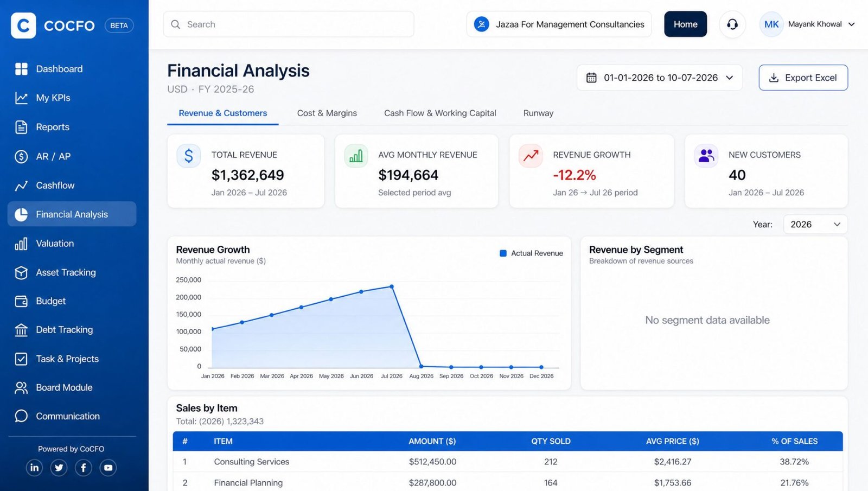
Task: Expand the date range picker 01-01-2026 to 10-07-2026
Action: (x=660, y=78)
